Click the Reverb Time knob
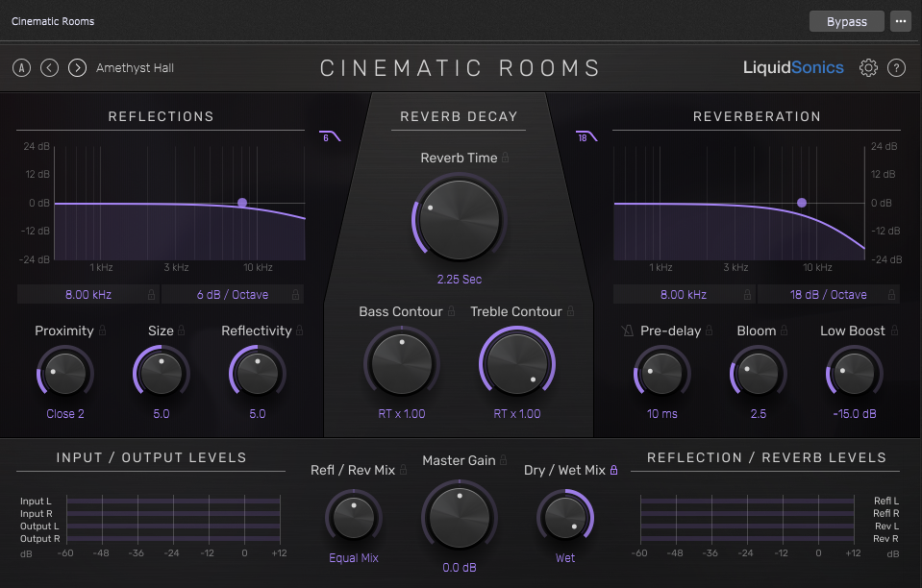The width and height of the screenshot is (922, 588). click(x=460, y=220)
